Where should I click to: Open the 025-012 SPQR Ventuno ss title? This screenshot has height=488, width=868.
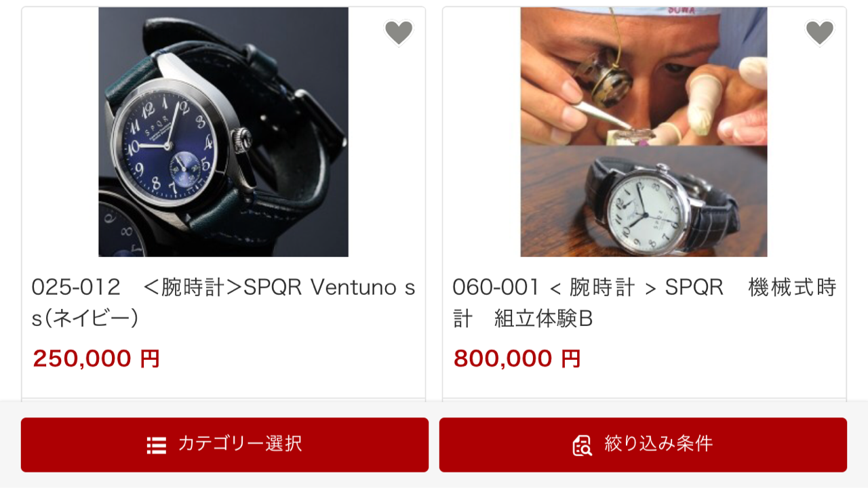224,302
